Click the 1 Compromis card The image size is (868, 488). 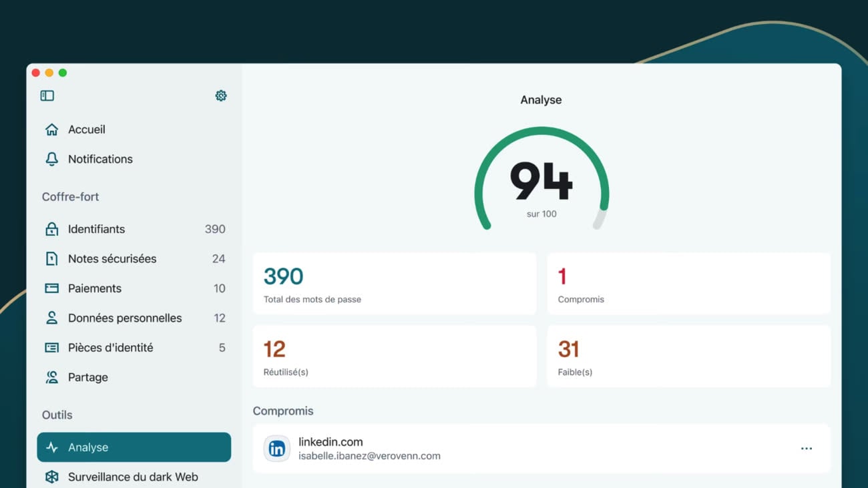689,284
